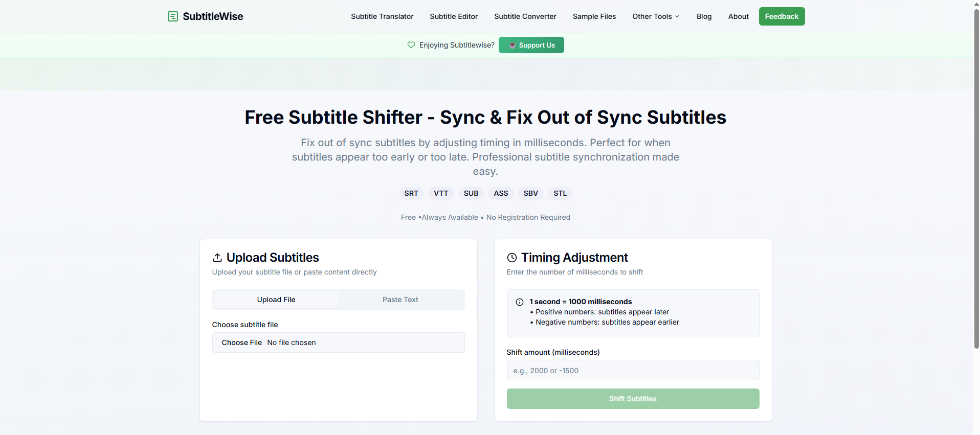The image size is (980, 435).
Task: Click the 'No file chosen' text
Action: pos(292,342)
